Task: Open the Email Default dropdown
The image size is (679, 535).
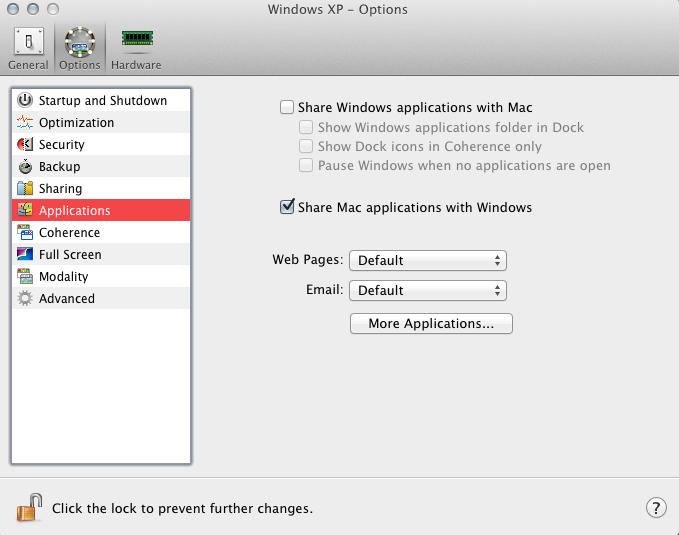Action: (x=428, y=290)
